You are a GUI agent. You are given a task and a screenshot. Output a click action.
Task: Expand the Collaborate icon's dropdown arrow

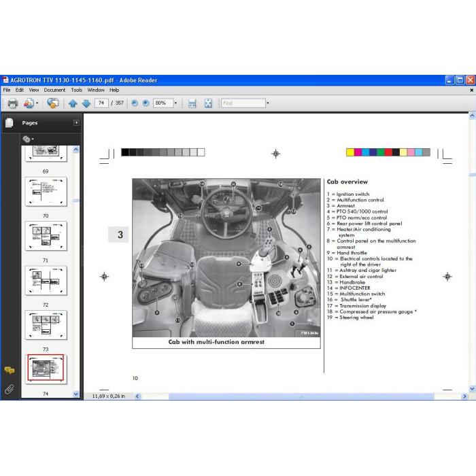tap(37, 103)
